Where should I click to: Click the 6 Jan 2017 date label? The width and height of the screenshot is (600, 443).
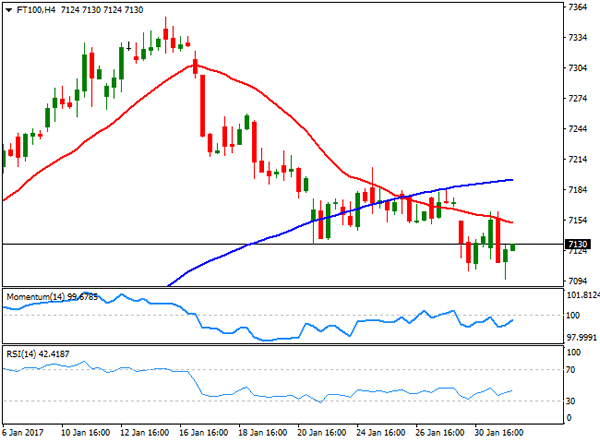point(23,433)
